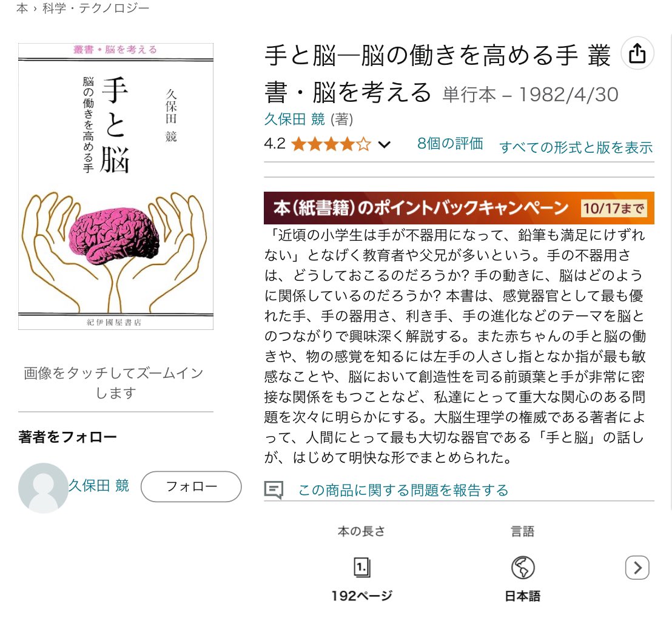Tap the share icon beside the title
The image size is (672, 632).
[637, 54]
